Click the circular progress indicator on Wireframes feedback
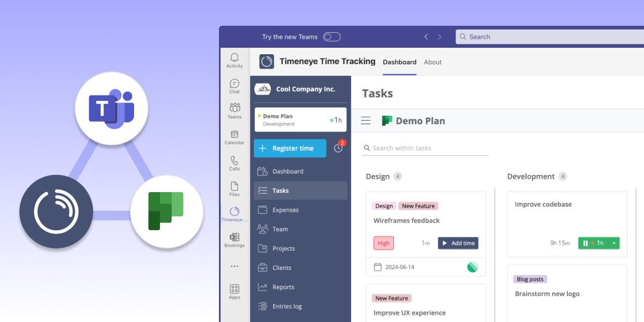Viewport: 644px width, 322px height. (472, 267)
